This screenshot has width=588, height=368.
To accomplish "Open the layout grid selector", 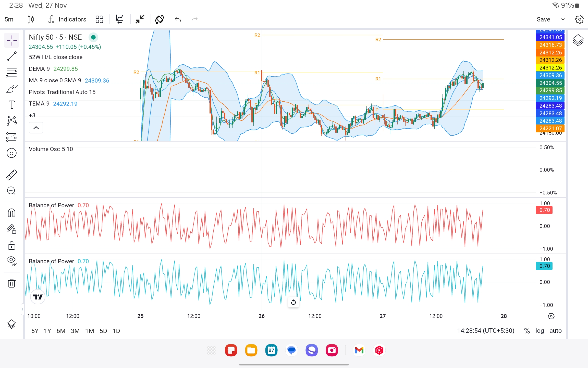I will (x=99, y=19).
